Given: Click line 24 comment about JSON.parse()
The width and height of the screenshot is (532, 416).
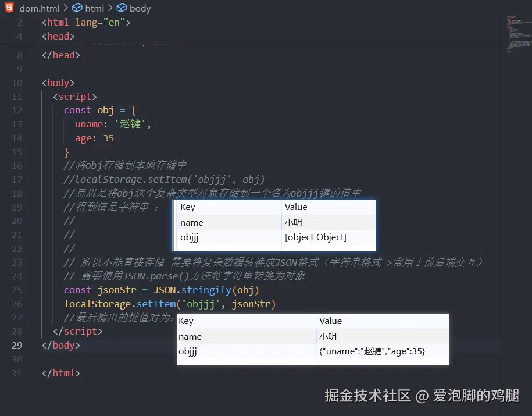Looking at the screenshot, I should click(x=184, y=276).
